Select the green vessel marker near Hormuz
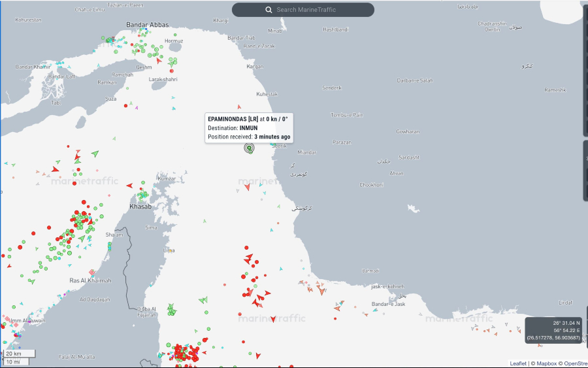The image size is (588, 368). pyautogui.click(x=173, y=62)
